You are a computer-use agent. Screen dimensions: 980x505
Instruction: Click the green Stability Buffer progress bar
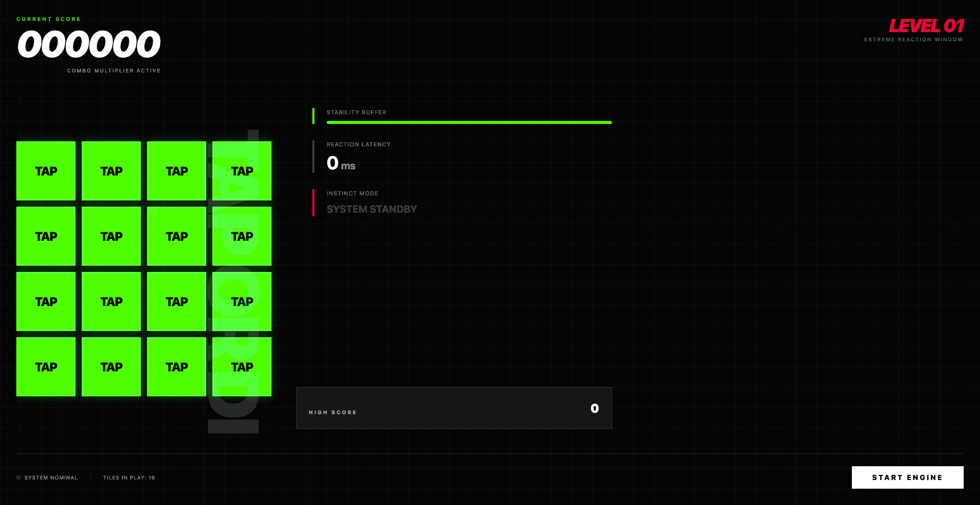[469, 122]
